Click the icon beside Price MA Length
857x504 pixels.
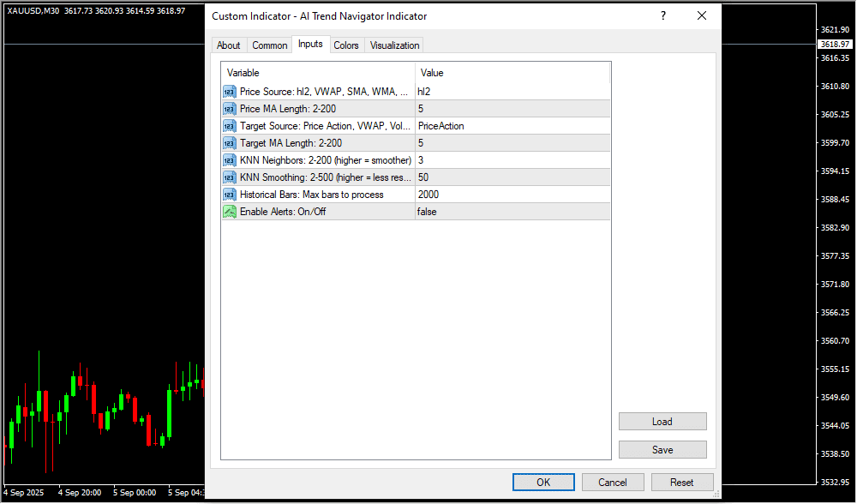tap(230, 109)
